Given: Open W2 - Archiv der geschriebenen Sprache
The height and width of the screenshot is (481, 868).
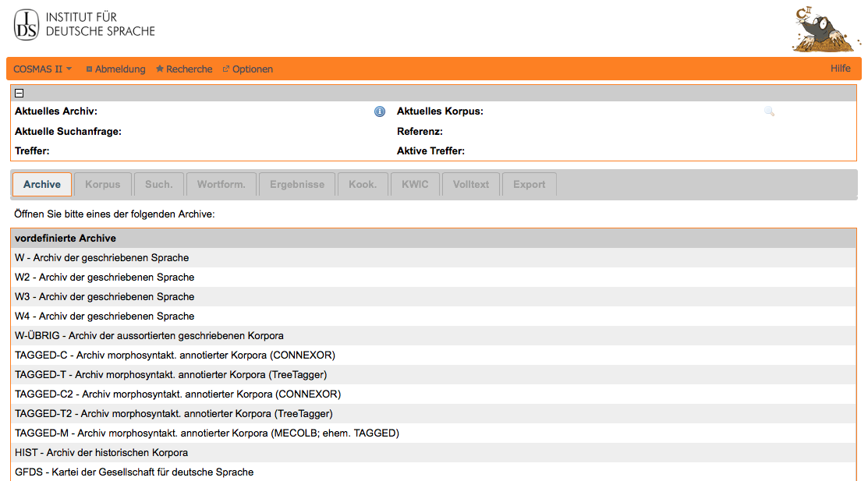Looking at the screenshot, I should pos(434,278).
